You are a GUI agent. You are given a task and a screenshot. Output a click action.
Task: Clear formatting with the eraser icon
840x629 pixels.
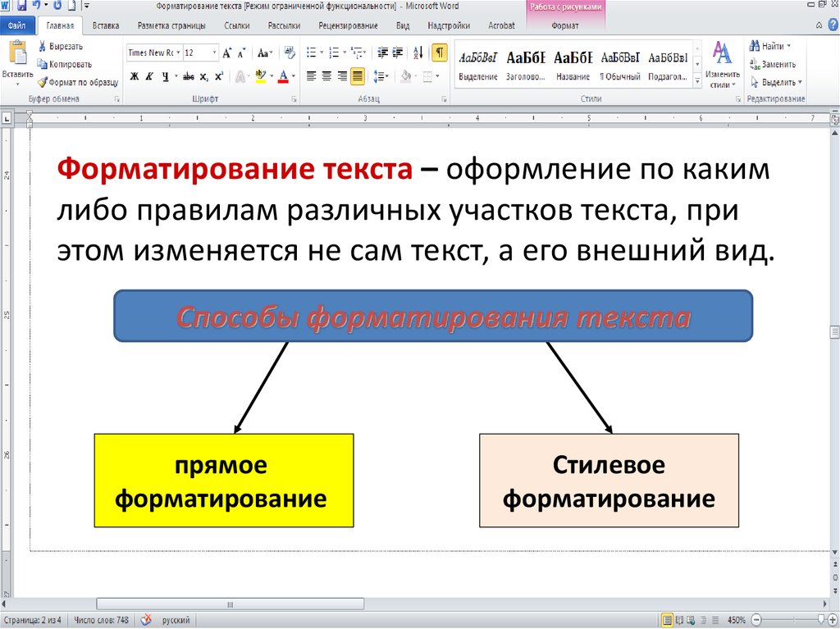pyautogui.click(x=290, y=52)
